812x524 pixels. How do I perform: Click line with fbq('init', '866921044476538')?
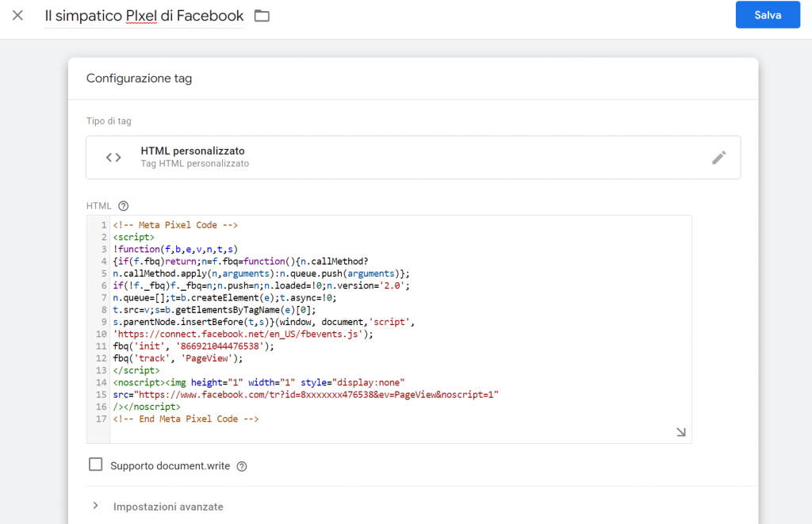pyautogui.click(x=193, y=346)
